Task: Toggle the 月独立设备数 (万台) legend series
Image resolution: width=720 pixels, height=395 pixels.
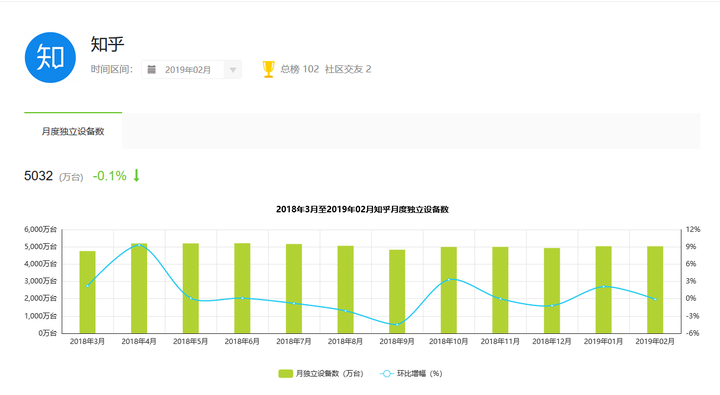Action: (x=321, y=373)
